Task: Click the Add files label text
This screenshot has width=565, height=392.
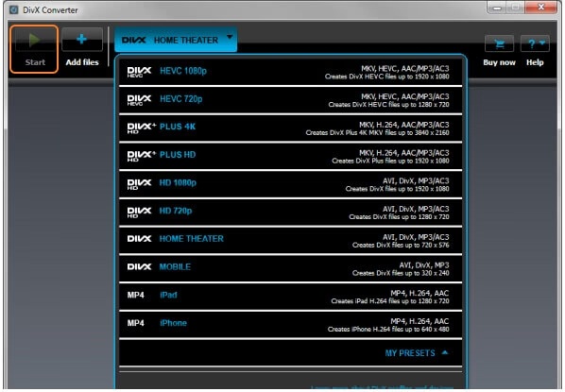Action: (x=82, y=62)
